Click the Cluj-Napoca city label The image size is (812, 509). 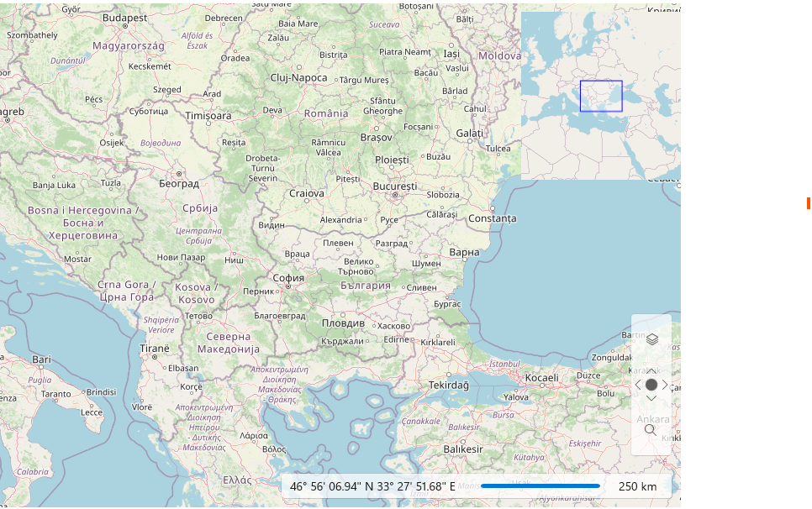(298, 78)
